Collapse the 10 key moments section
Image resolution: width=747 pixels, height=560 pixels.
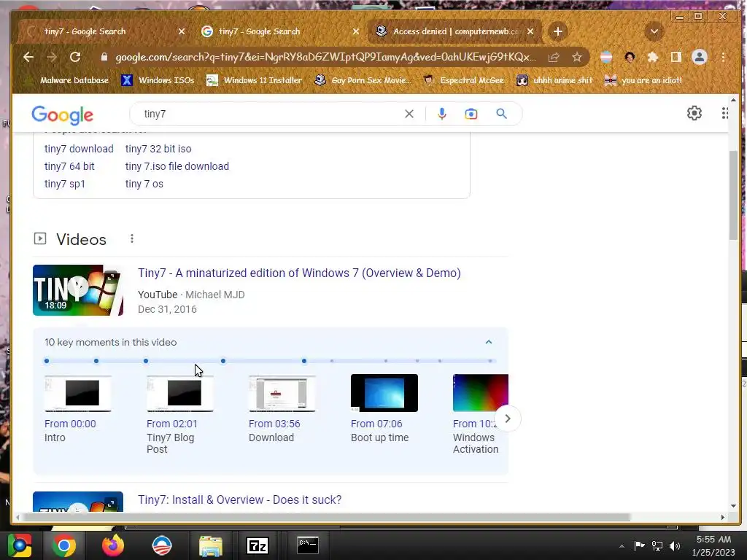[x=488, y=342]
